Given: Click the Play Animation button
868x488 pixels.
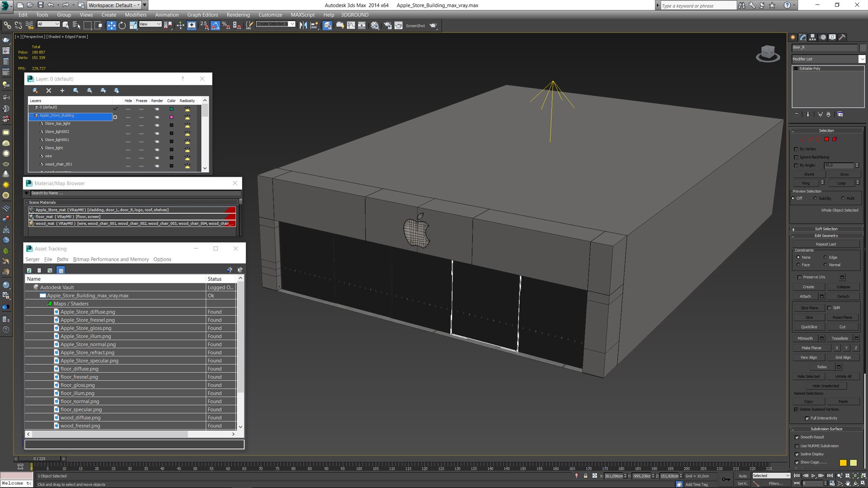Looking at the screenshot, I should [813, 476].
